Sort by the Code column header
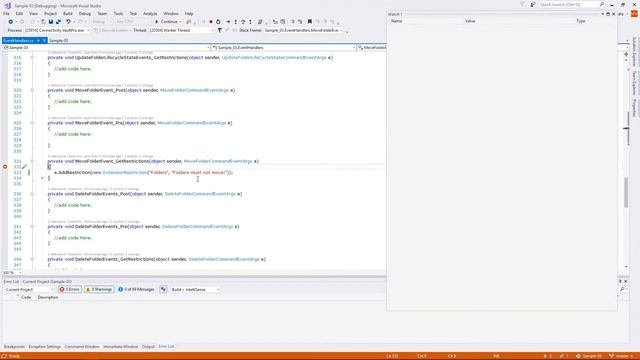Screen dimensions: 640x360 point(26,298)
